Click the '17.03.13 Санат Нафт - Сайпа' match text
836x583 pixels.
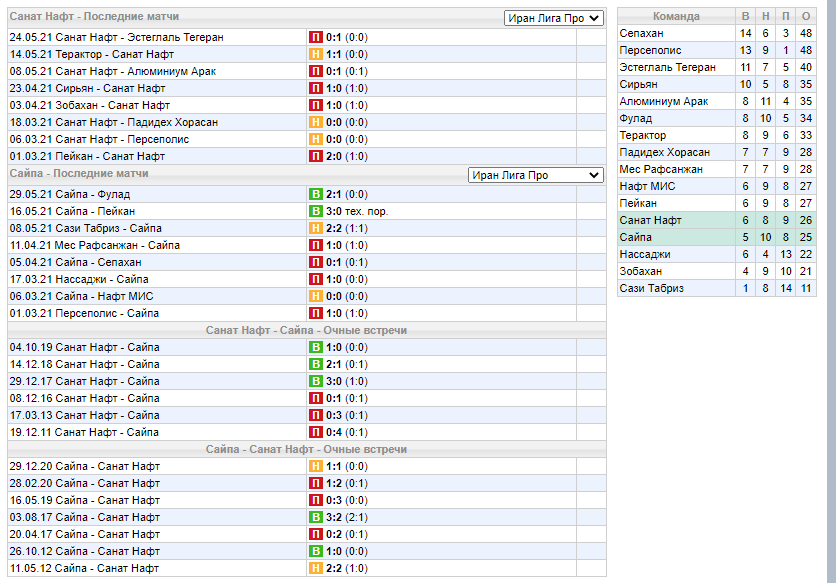84,416
